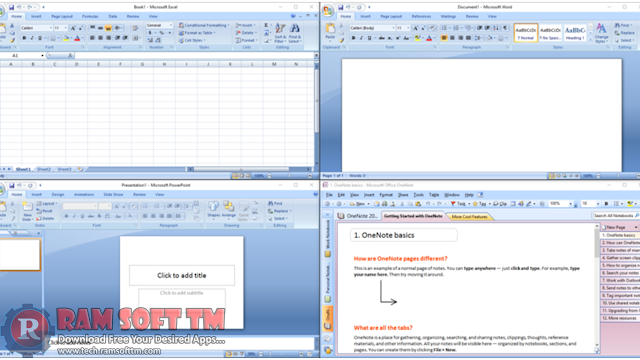Click the Word yellow text highlight button
640x360 pixels.
[417, 38]
